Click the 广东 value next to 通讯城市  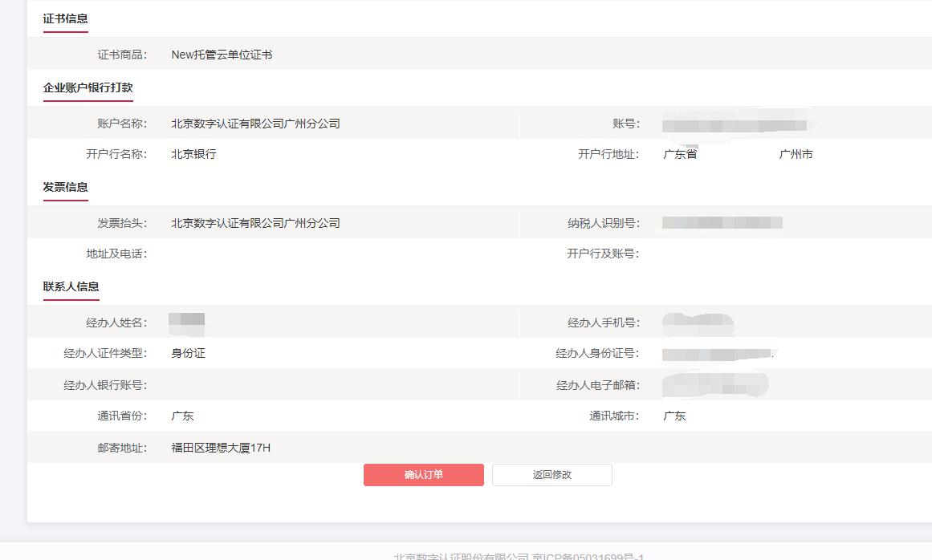[x=674, y=416]
